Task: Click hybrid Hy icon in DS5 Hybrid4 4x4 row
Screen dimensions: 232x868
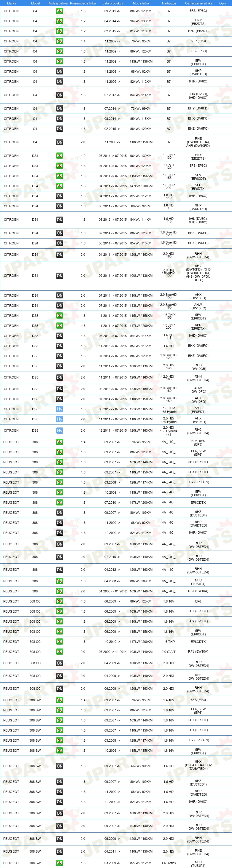Action: 60,431
